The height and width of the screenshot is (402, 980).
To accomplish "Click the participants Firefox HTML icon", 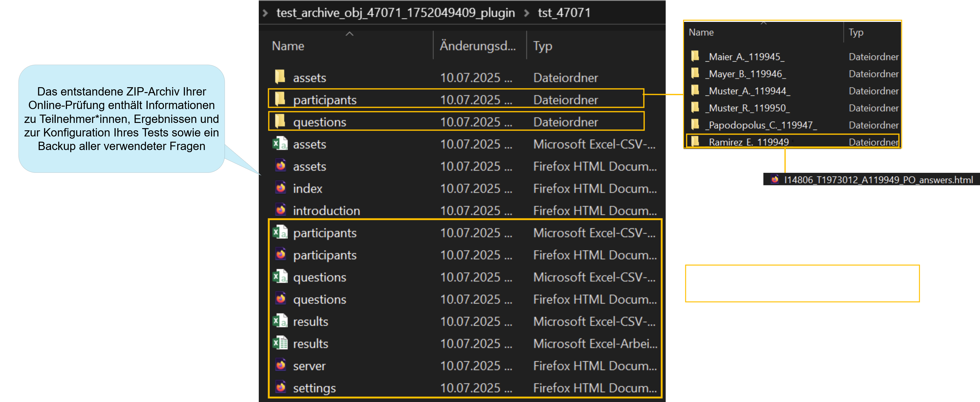I will point(281,254).
